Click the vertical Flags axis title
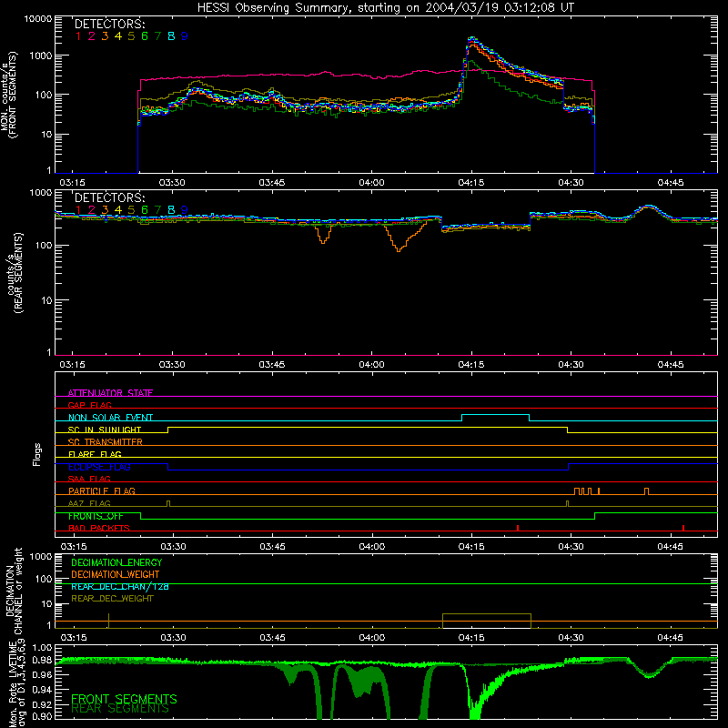 pyautogui.click(x=37, y=454)
